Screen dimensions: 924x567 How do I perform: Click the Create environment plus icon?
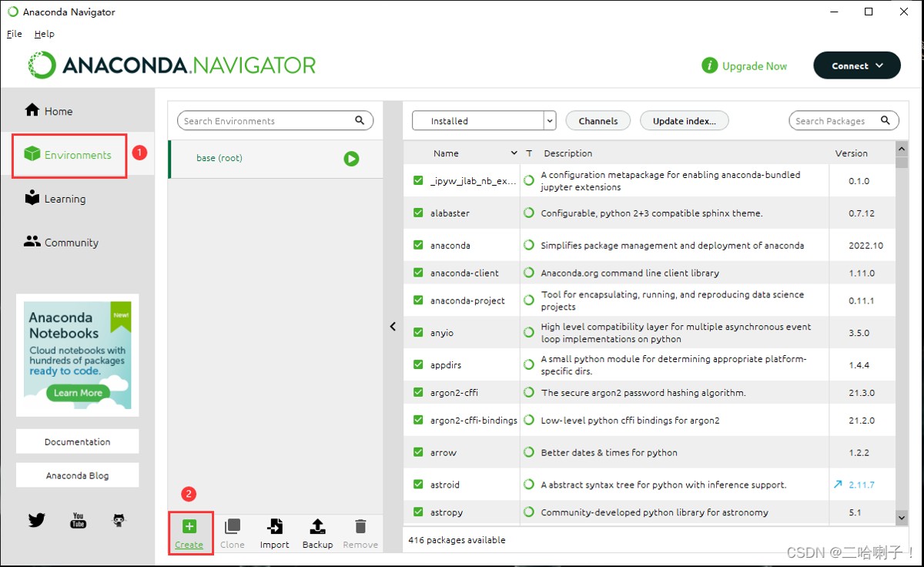(189, 527)
